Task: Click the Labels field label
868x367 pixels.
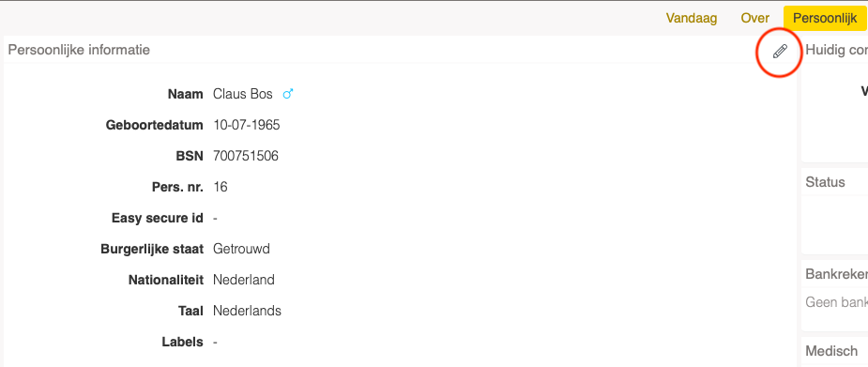Action: (x=183, y=342)
